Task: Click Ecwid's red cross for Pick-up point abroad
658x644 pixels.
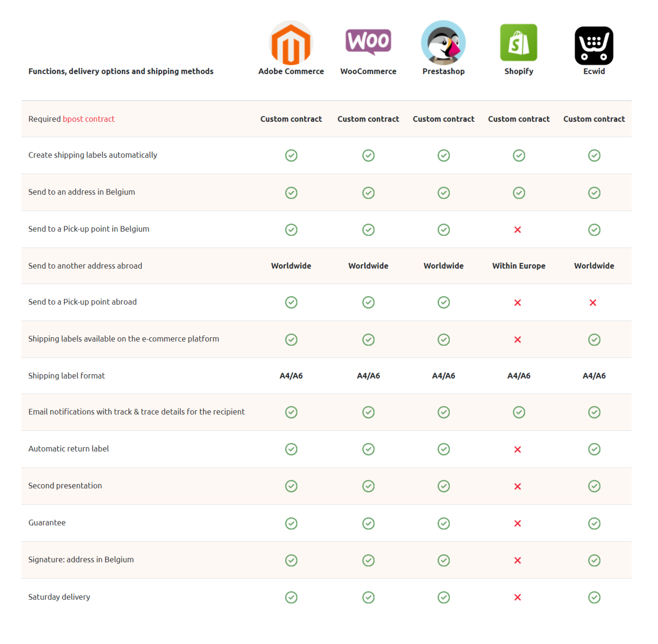Action: click(x=593, y=303)
